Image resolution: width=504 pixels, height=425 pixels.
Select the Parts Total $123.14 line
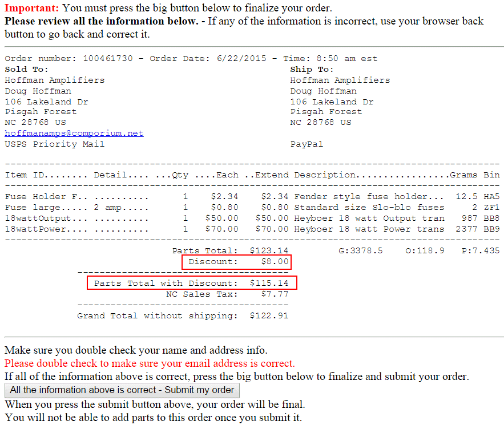pyautogui.click(x=230, y=250)
